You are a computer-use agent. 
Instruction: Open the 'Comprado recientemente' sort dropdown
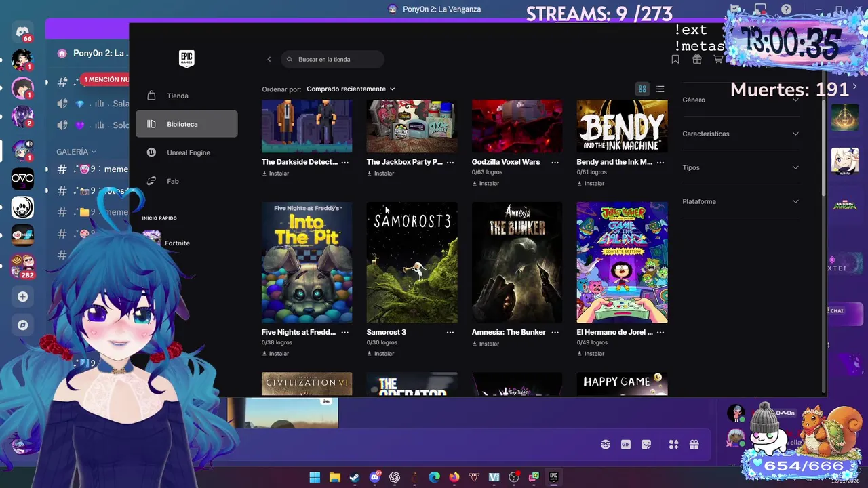(351, 89)
